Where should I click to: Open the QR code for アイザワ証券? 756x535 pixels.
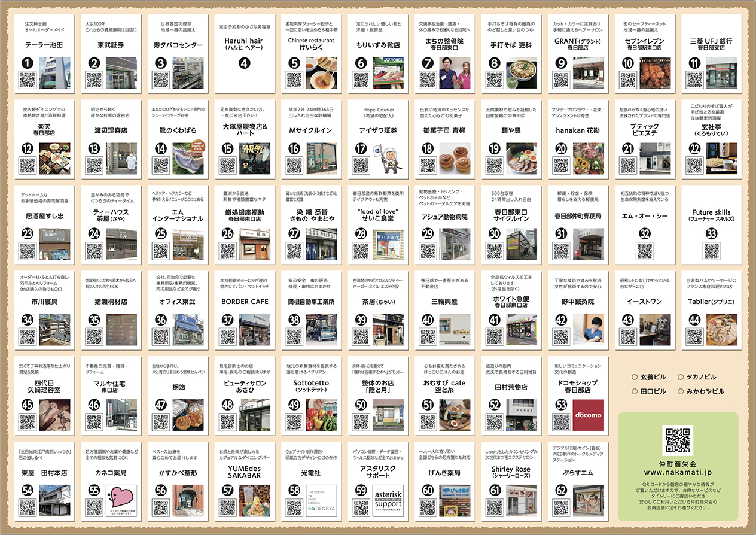point(361,165)
